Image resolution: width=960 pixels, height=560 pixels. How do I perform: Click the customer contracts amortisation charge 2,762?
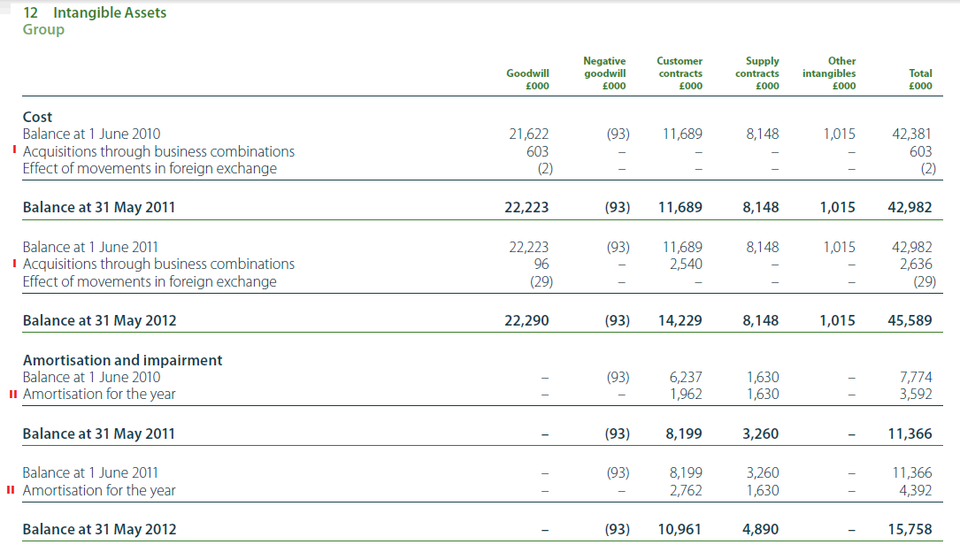coord(686,490)
